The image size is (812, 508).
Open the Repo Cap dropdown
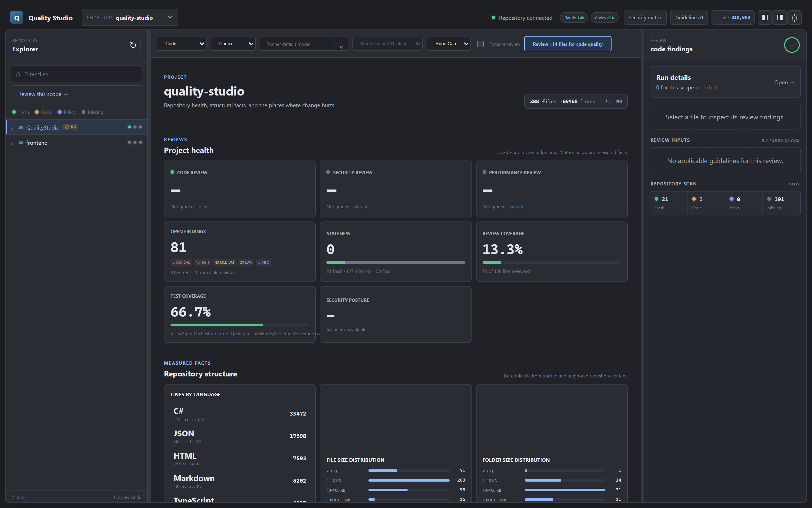pos(449,44)
